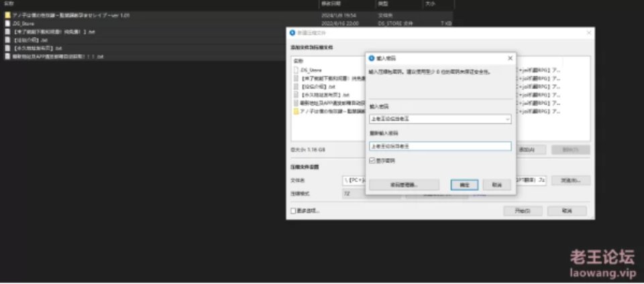Click the archive file name field

click(444, 180)
